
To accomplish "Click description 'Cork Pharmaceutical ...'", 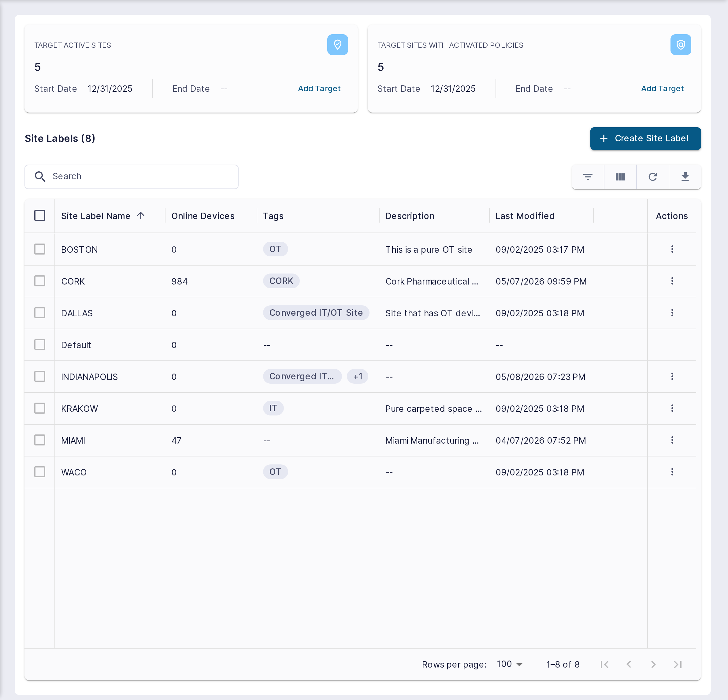I will [x=432, y=281].
